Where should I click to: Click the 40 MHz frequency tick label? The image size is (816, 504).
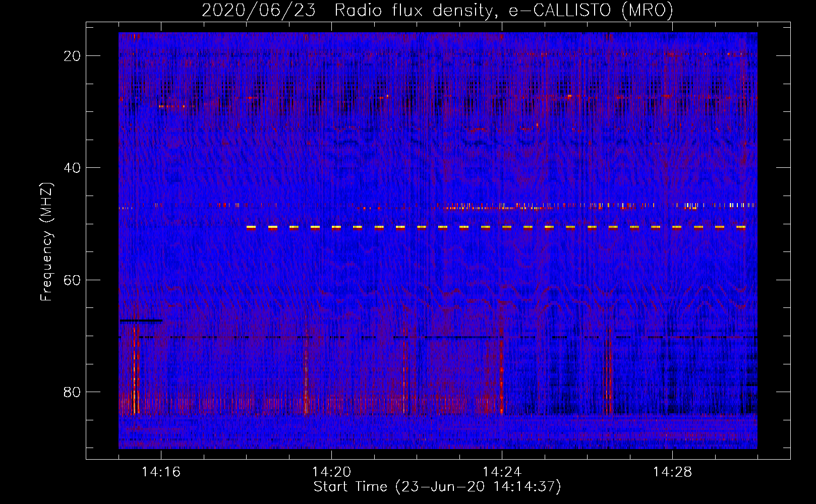[72, 168]
